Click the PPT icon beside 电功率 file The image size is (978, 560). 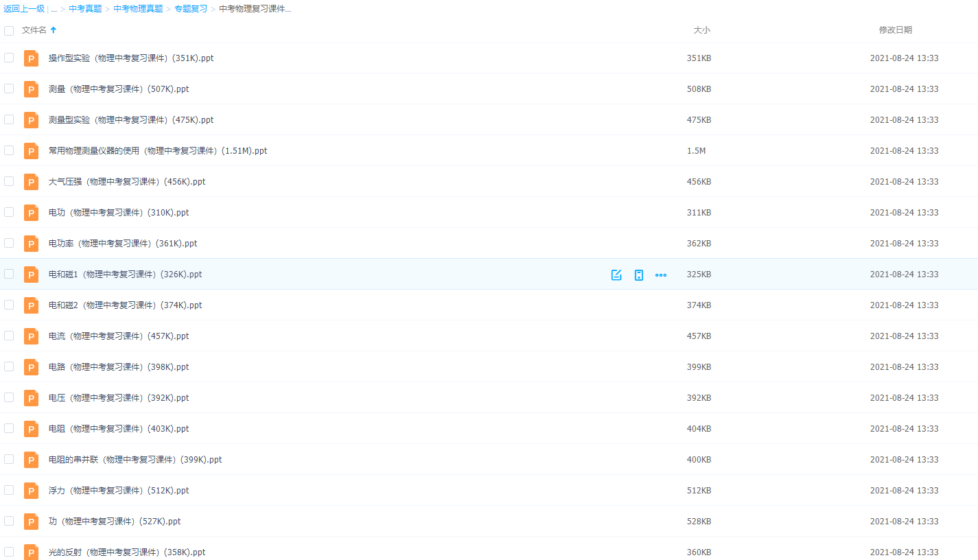pos(31,244)
